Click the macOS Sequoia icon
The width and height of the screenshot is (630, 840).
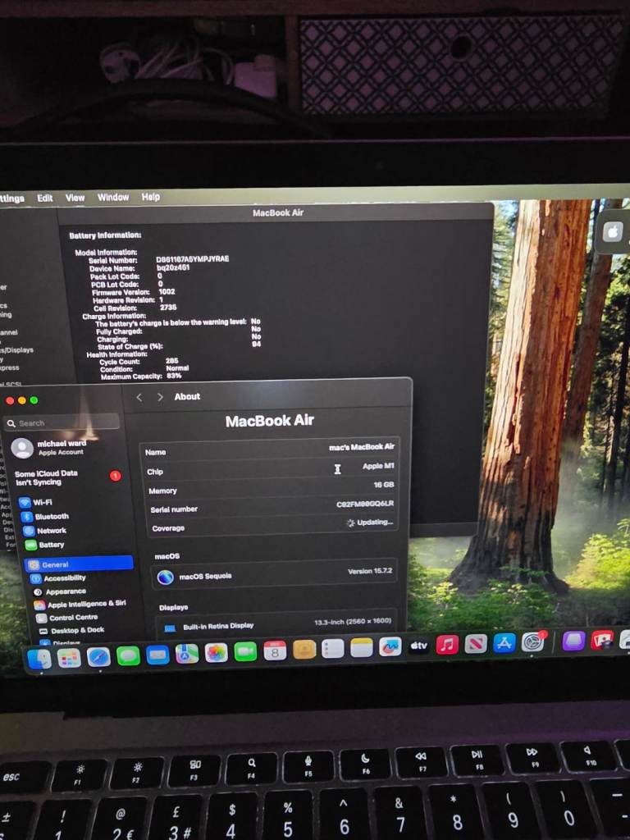coord(166,577)
